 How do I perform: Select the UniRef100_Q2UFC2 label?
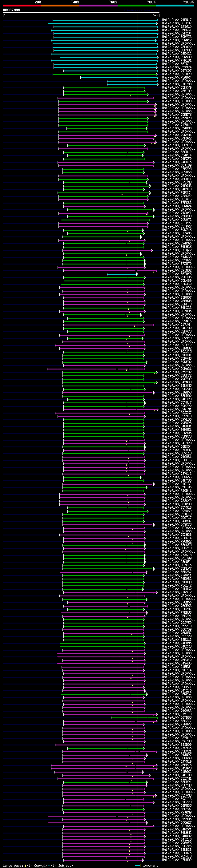[x=177, y=375]
